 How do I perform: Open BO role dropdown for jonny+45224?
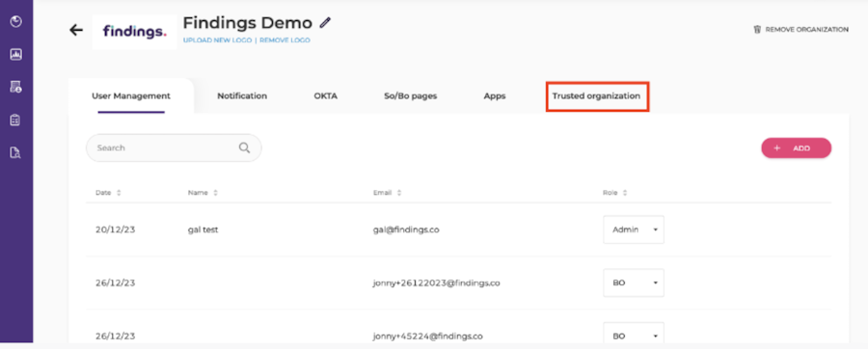click(x=634, y=336)
